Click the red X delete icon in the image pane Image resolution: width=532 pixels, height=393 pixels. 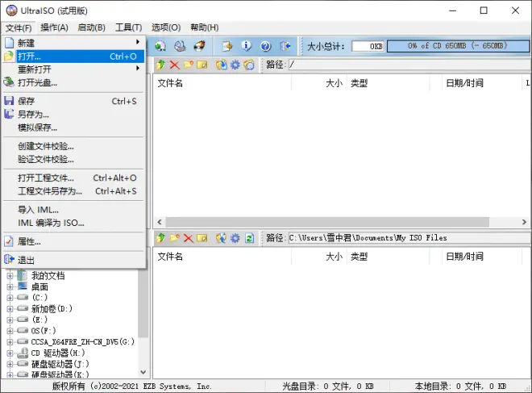(x=174, y=65)
